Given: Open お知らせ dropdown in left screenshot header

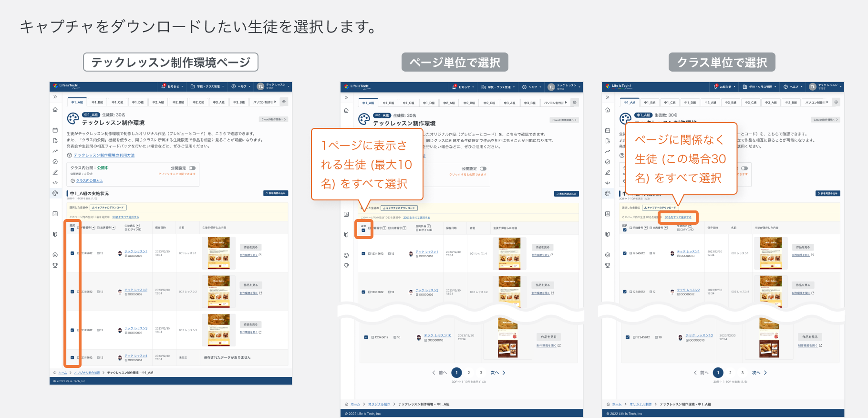Looking at the screenshot, I should [x=172, y=86].
